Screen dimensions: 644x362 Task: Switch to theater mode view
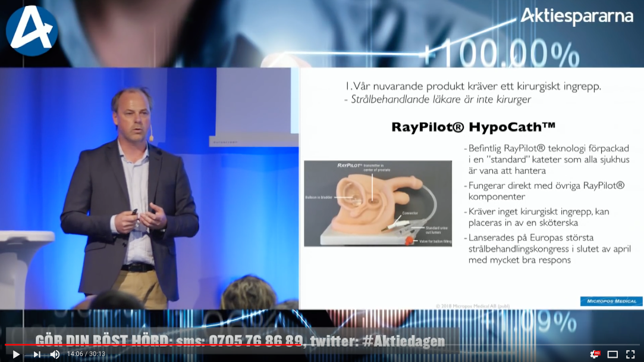pyautogui.click(x=612, y=354)
